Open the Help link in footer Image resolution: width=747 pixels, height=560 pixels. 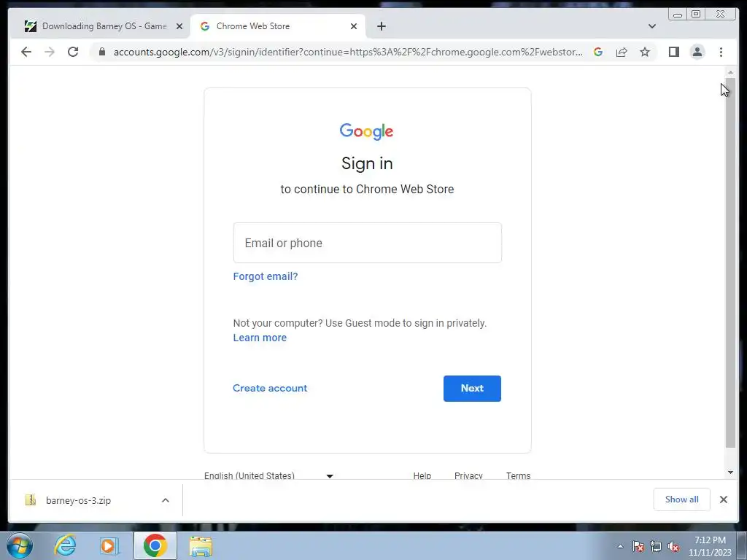[422, 475]
